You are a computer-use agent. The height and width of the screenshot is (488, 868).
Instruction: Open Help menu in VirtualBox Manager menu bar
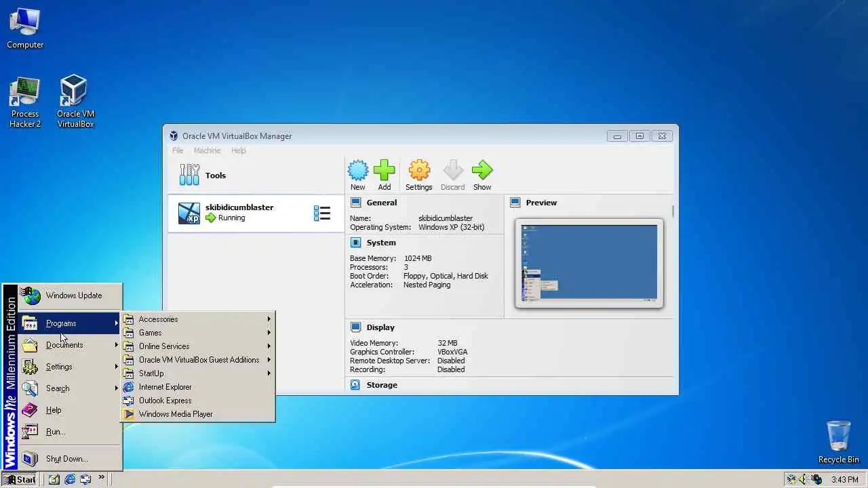tap(239, 150)
